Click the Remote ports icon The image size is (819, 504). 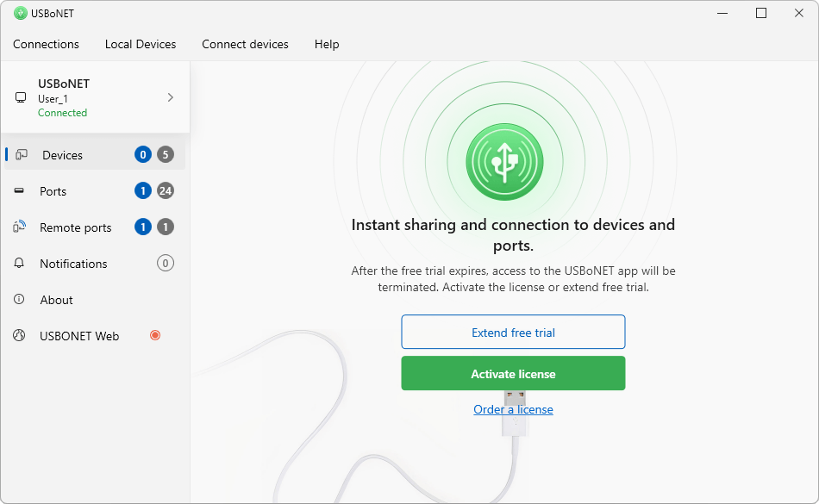pyautogui.click(x=19, y=227)
